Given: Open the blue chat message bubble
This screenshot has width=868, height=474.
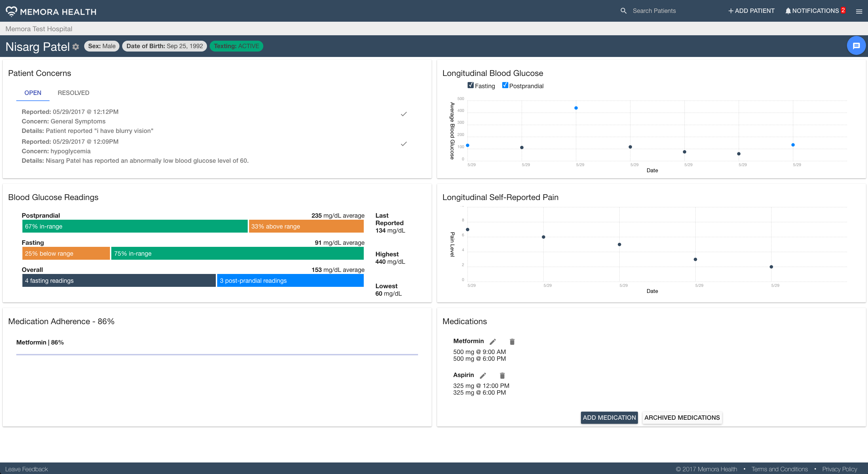Looking at the screenshot, I should click(856, 46).
